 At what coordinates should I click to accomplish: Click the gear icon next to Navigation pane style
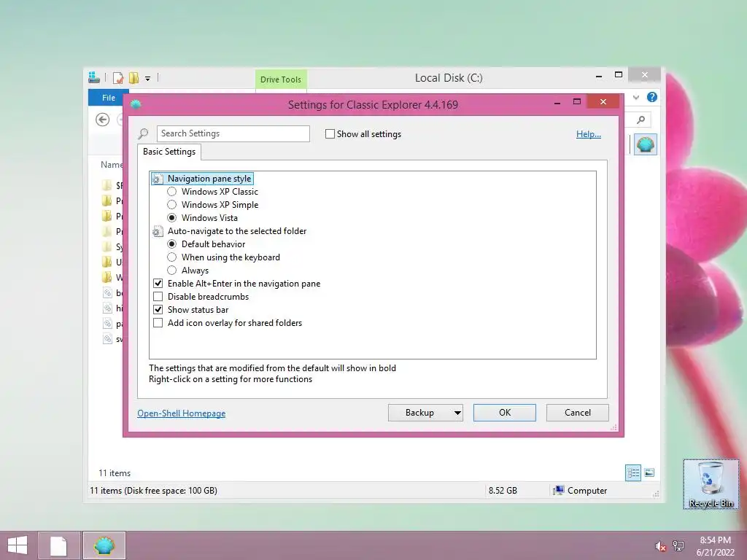point(158,179)
